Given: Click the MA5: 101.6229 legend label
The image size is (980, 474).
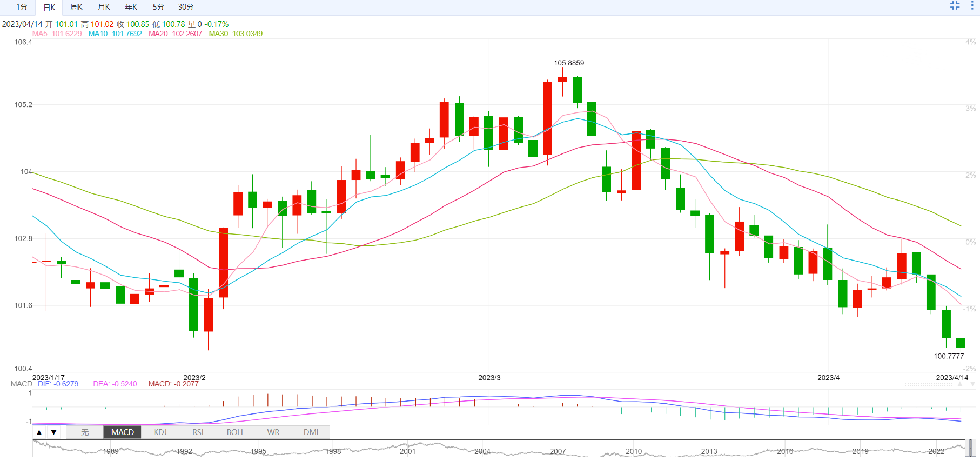Looking at the screenshot, I should 57,34.
